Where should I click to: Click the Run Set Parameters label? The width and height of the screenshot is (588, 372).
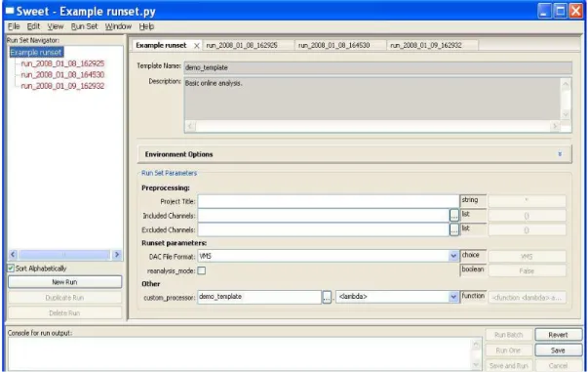(x=169, y=173)
